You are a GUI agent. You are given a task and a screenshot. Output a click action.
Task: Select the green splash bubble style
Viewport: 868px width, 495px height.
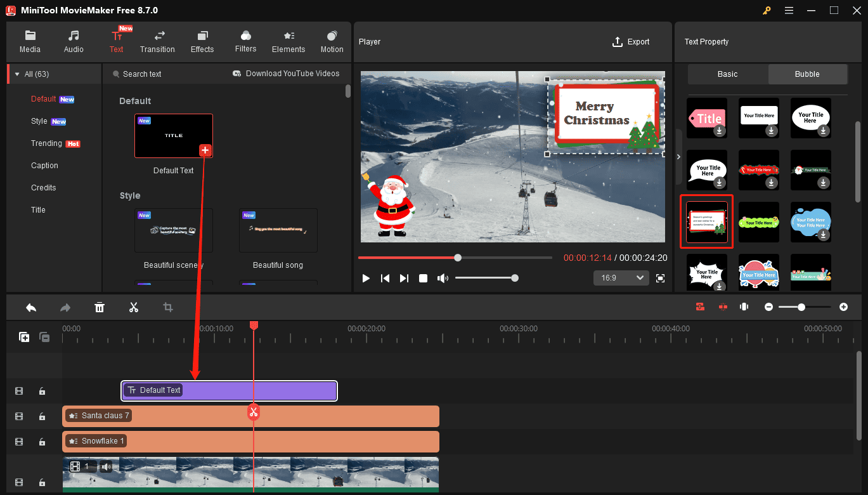pos(759,222)
